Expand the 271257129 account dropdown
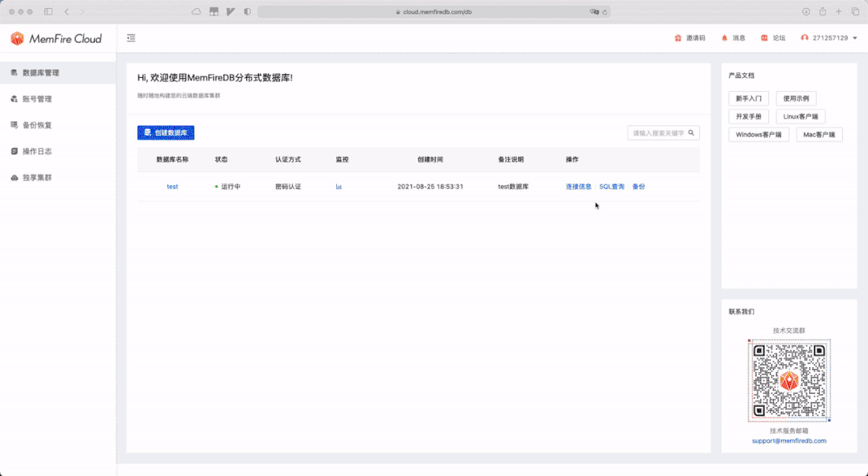 (x=829, y=38)
